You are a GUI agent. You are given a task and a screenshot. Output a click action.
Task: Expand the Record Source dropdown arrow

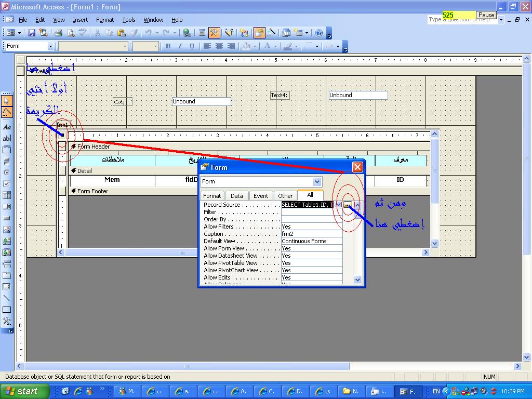pos(338,205)
